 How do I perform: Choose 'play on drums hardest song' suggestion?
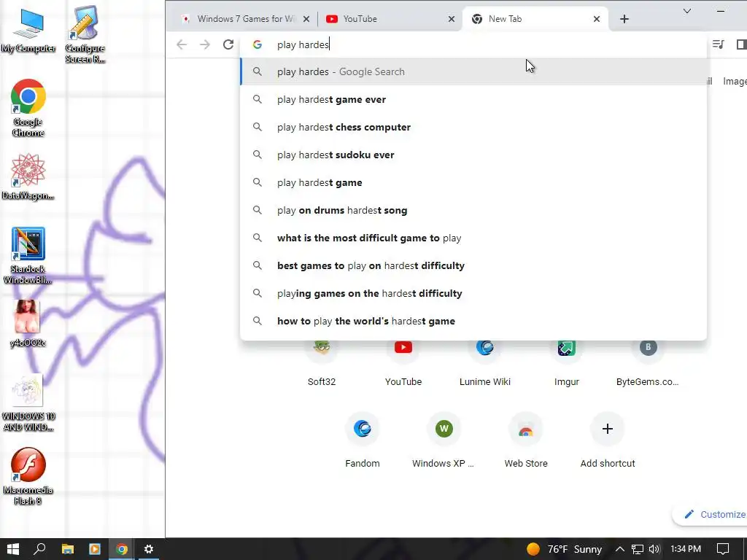tap(473, 210)
